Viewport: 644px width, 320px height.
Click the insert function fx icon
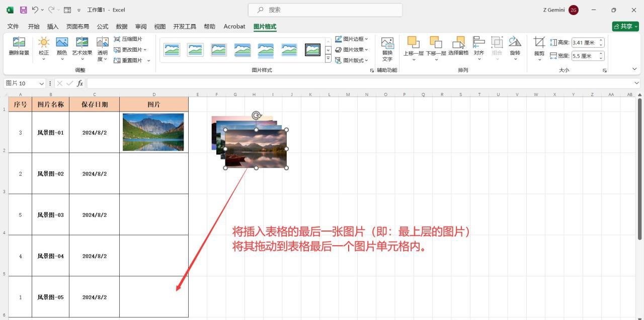80,83
